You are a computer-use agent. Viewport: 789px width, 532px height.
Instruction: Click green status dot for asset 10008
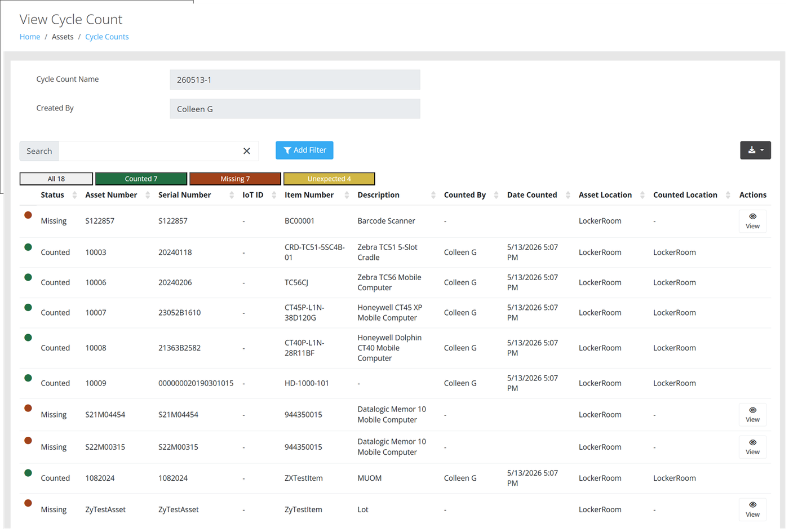click(28, 338)
